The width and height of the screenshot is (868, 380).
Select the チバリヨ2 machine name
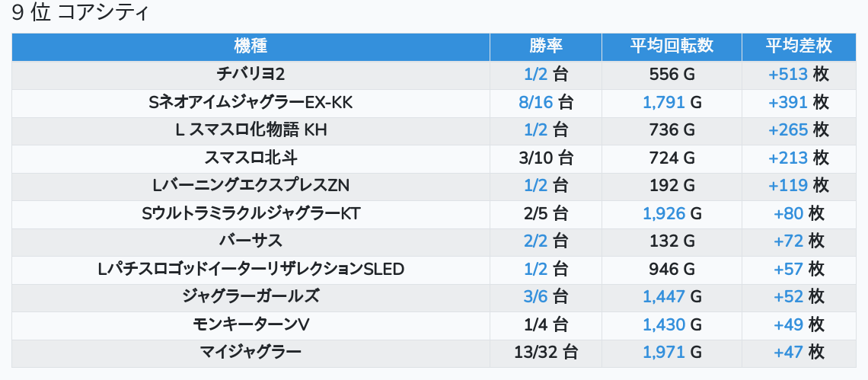tap(251, 75)
